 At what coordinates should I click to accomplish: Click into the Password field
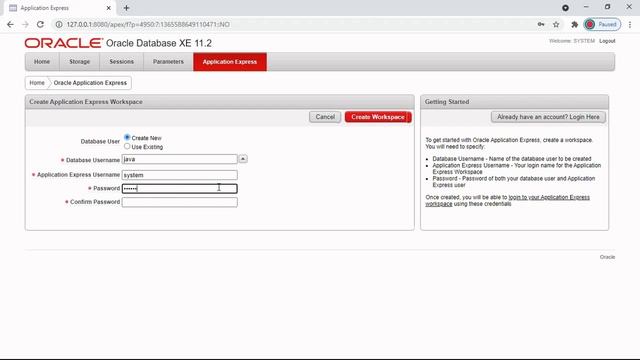(180, 189)
